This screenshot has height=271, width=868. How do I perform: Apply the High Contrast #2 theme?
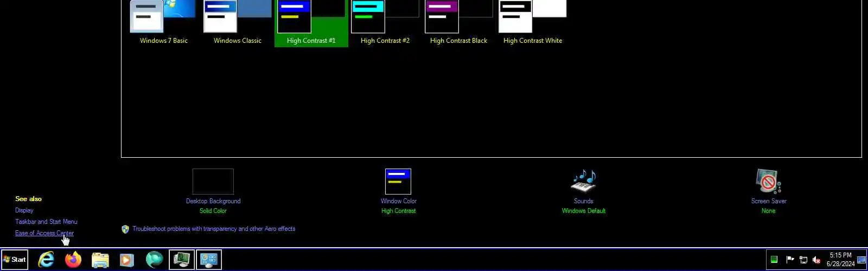385,23
